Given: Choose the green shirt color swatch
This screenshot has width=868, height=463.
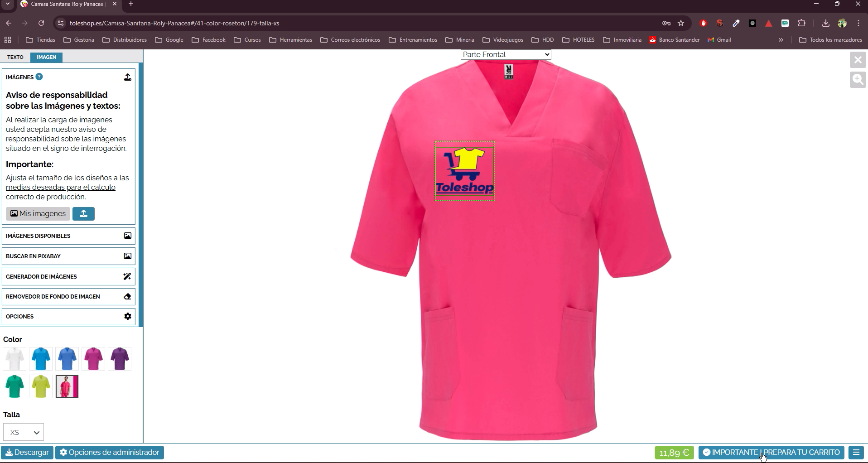Looking at the screenshot, I should pyautogui.click(x=14, y=386).
